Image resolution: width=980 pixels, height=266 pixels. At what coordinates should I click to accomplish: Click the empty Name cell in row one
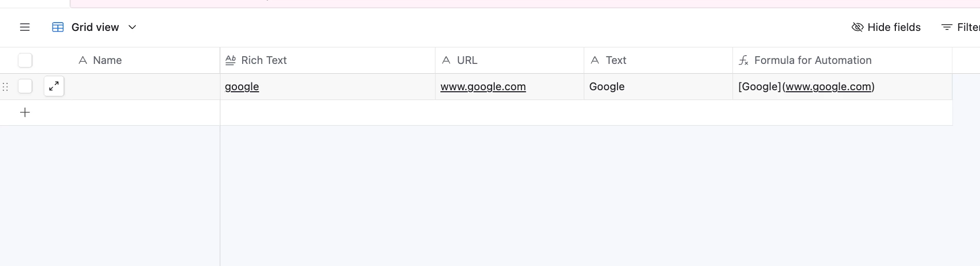point(142,87)
